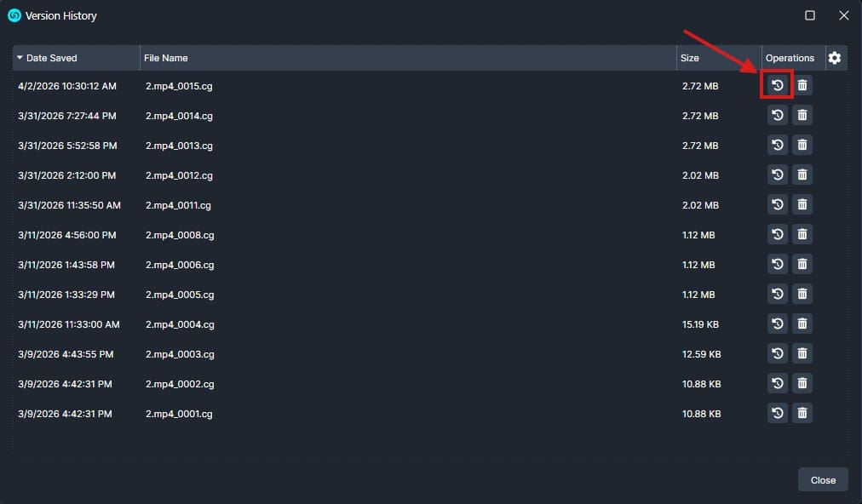Select the 2.mp4_0011.cg row

click(x=178, y=205)
